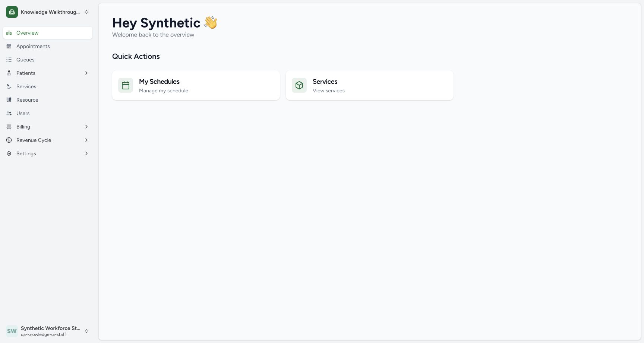
Task: Open the user account switcher arrows
Action: click(86, 331)
